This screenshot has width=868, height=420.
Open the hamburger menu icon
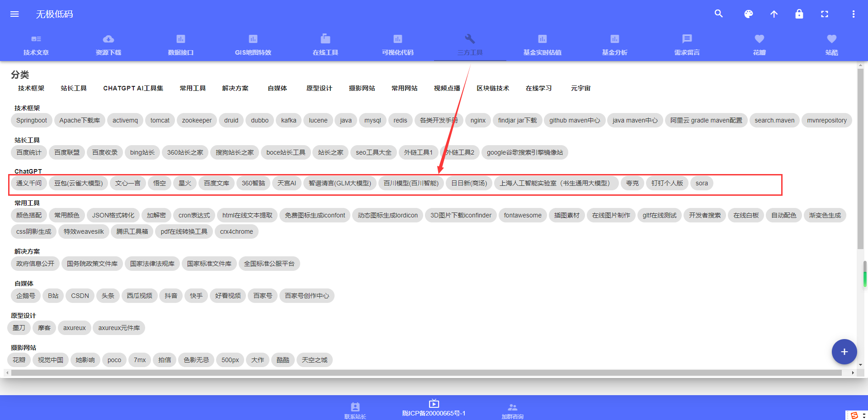(14, 14)
